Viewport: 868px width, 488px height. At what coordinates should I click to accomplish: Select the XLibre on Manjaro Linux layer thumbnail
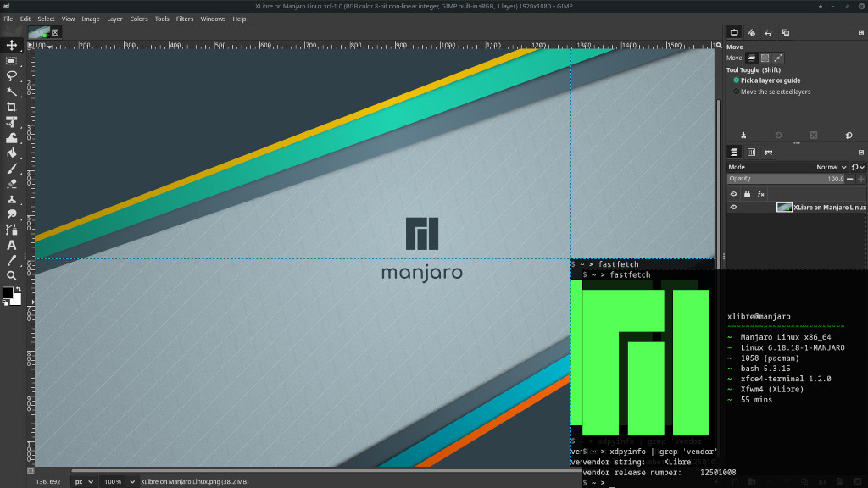[784, 208]
